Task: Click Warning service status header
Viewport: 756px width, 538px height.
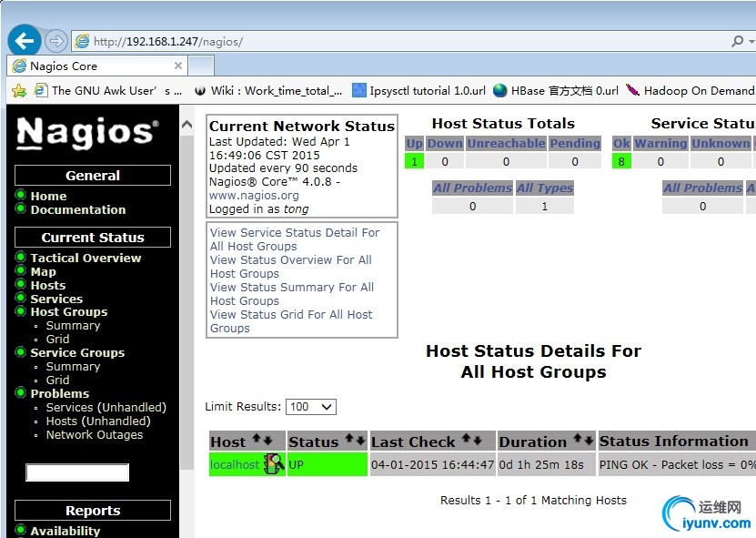Action: [660, 143]
